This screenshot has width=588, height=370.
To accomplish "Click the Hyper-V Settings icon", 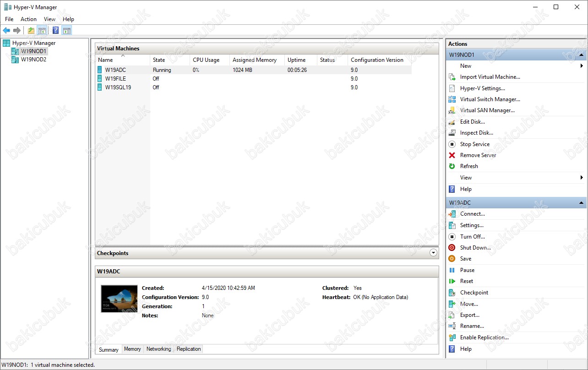I will point(452,88).
